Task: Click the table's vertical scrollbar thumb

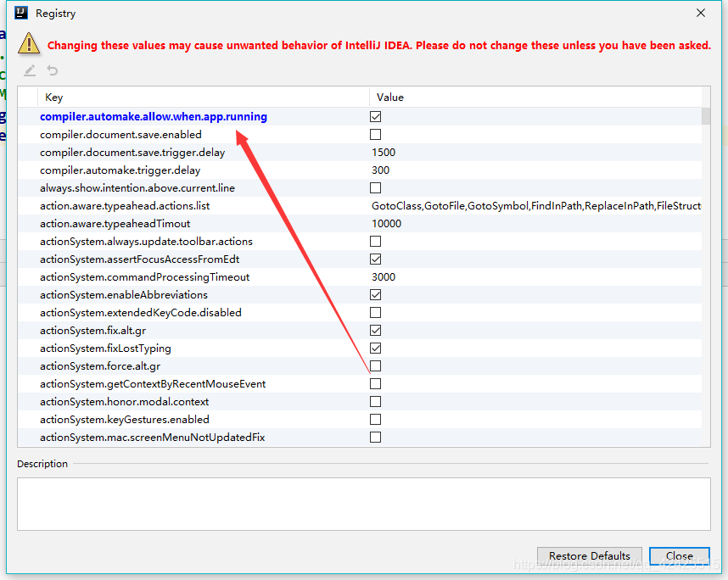Action: [706, 116]
